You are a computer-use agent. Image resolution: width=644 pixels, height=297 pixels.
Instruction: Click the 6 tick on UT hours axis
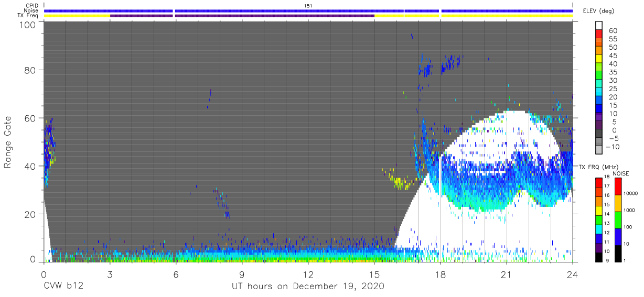[x=176, y=274]
